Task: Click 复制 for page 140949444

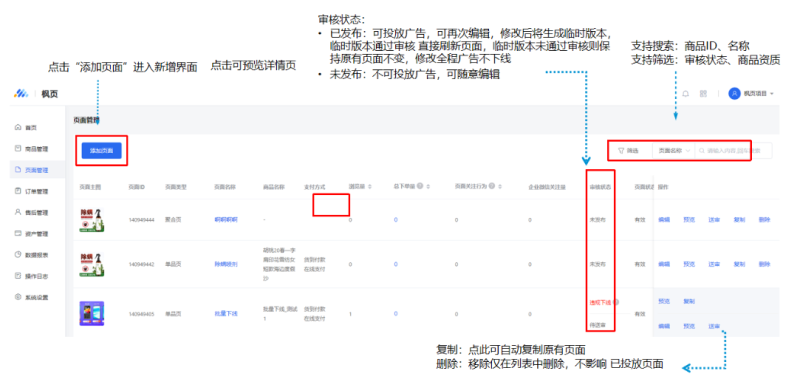Action: point(739,220)
